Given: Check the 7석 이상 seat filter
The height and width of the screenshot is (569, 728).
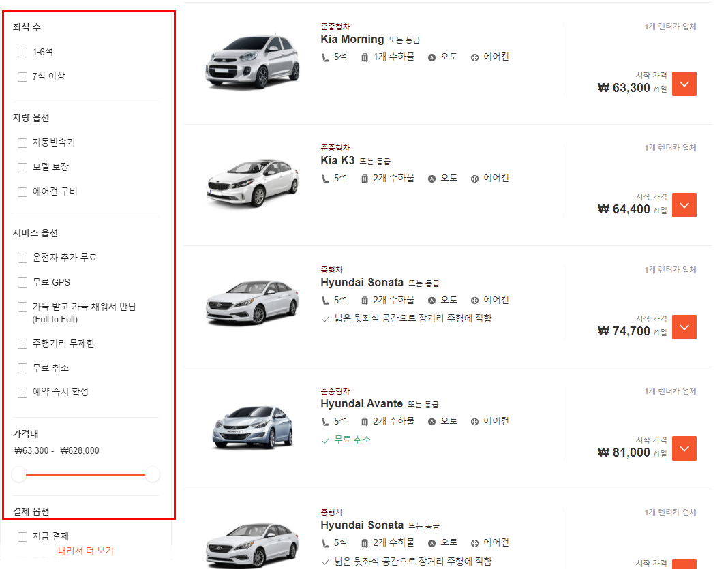Looking at the screenshot, I should [x=22, y=76].
